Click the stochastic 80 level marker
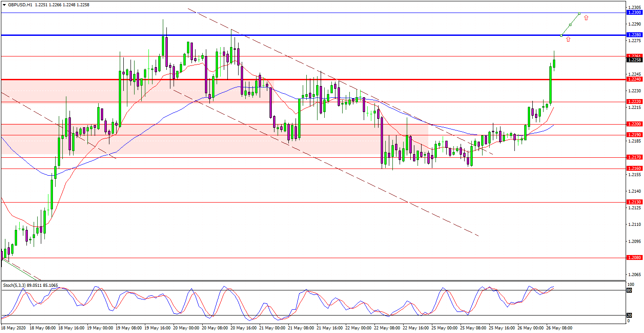 [x=629, y=290]
